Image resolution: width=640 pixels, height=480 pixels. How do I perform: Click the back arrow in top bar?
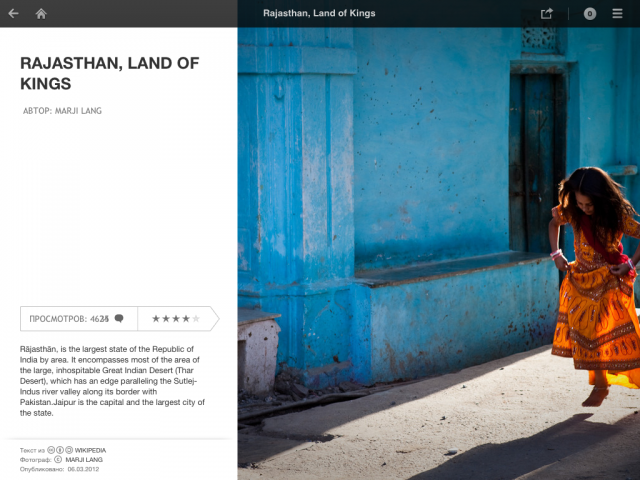(13, 14)
